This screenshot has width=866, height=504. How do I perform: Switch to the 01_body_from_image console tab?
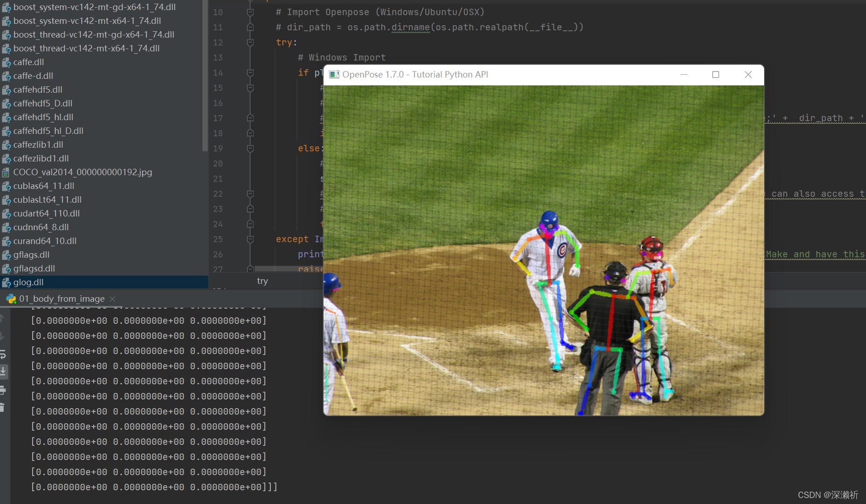(x=62, y=299)
